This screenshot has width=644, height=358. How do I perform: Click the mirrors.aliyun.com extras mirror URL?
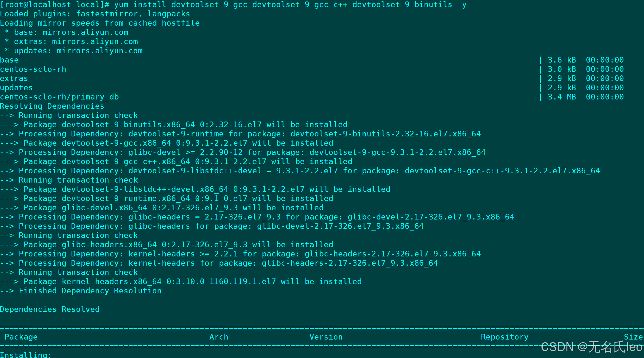(x=94, y=41)
